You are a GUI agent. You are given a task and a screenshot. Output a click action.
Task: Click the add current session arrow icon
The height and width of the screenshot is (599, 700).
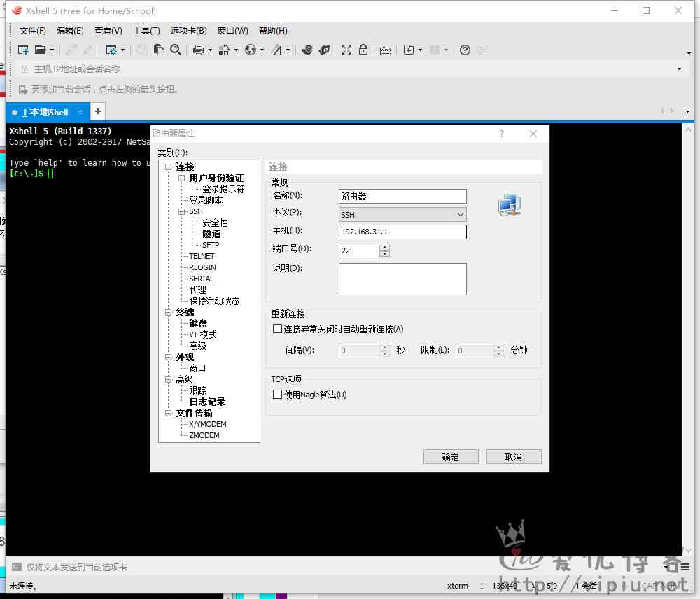click(x=23, y=90)
